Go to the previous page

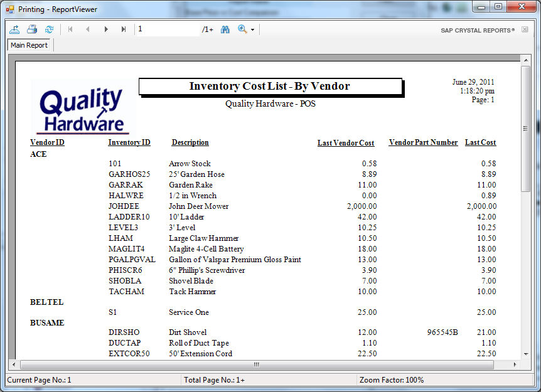(x=88, y=29)
